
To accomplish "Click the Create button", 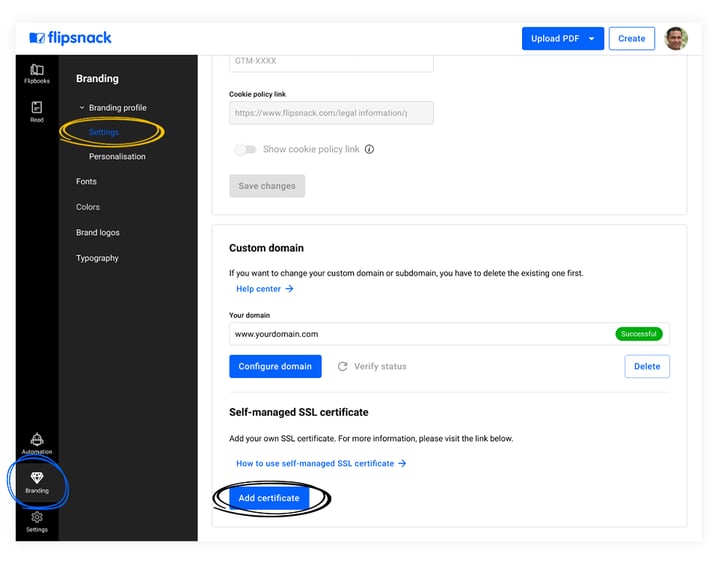I will (x=631, y=39).
